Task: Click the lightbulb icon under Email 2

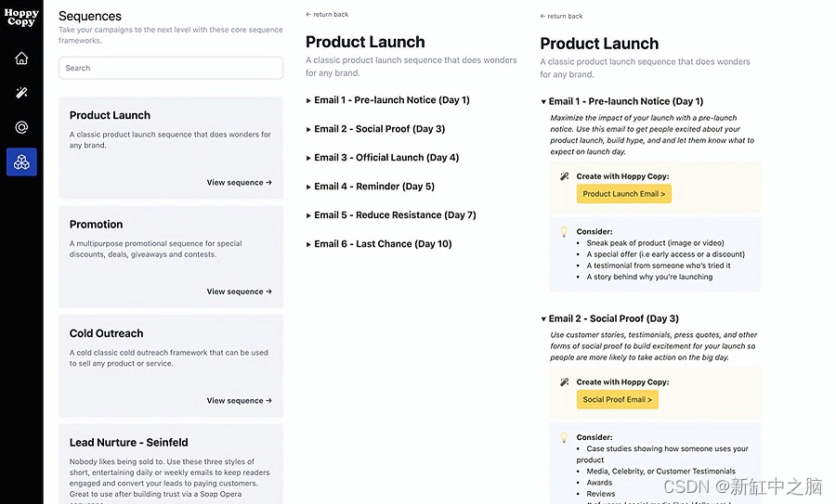Action: click(564, 437)
